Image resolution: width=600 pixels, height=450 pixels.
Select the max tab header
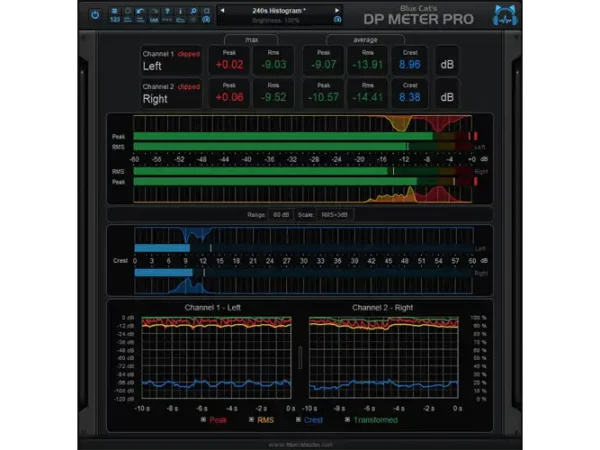(x=251, y=40)
